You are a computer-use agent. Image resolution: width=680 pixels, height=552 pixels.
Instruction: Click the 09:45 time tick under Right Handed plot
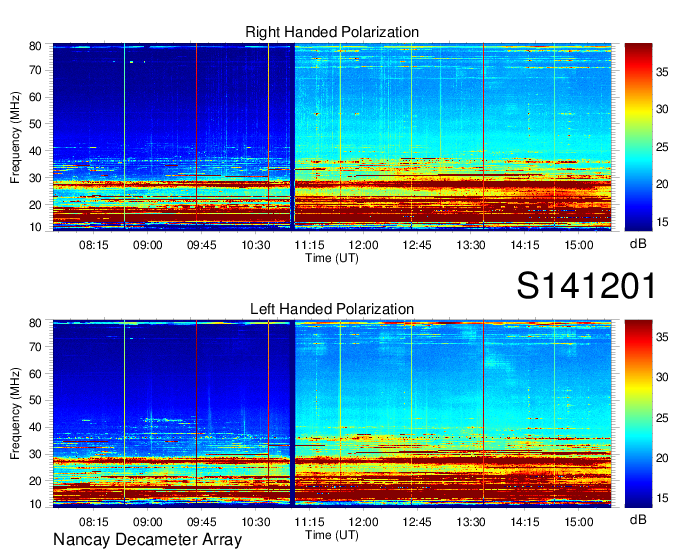201,245
